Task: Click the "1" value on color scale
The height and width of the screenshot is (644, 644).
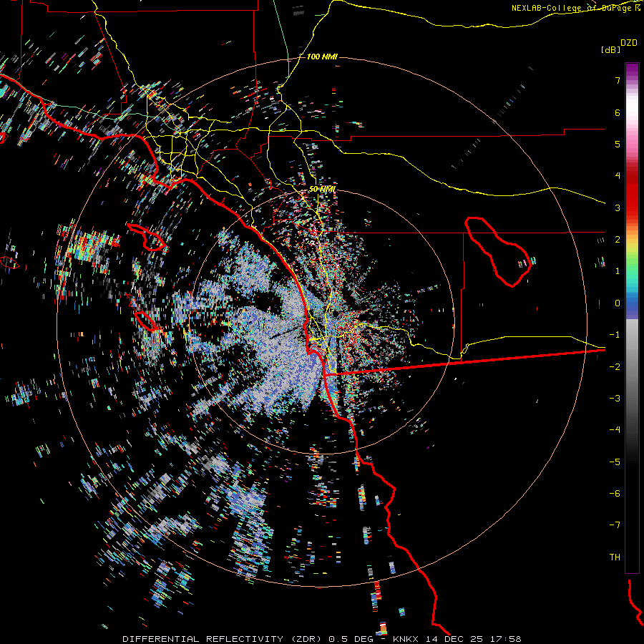Action: tap(618, 271)
